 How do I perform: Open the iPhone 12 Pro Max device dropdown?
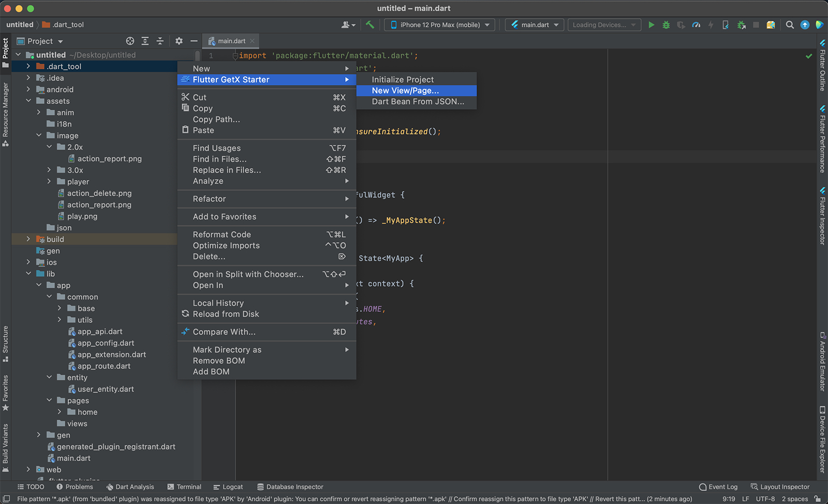point(439,24)
